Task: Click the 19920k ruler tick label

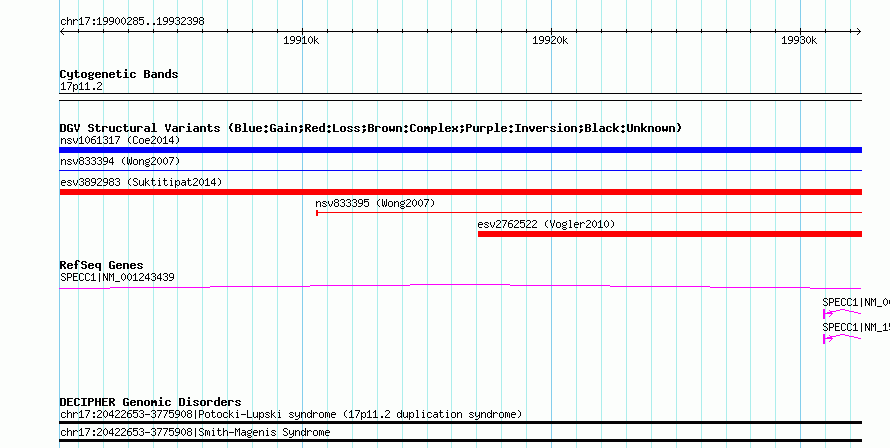Action: (x=550, y=40)
